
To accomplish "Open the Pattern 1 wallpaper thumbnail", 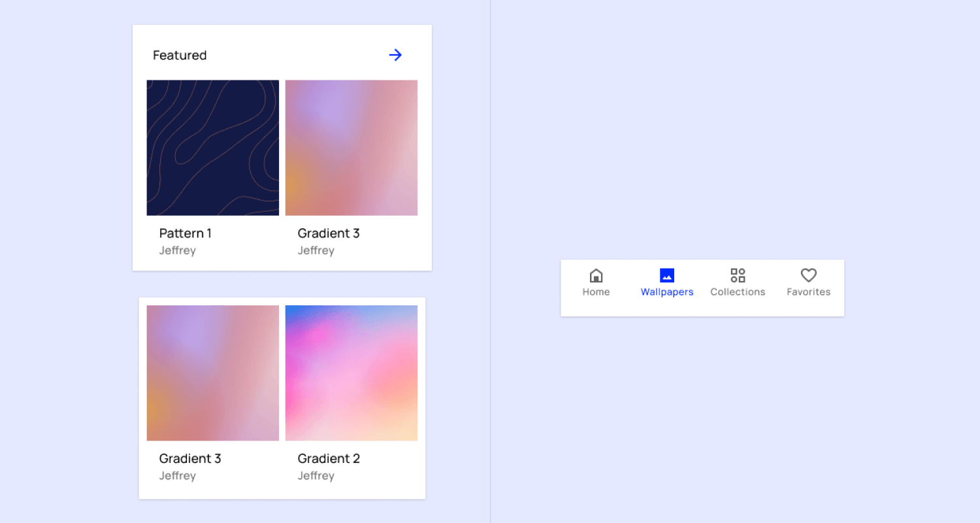I will pyautogui.click(x=213, y=148).
